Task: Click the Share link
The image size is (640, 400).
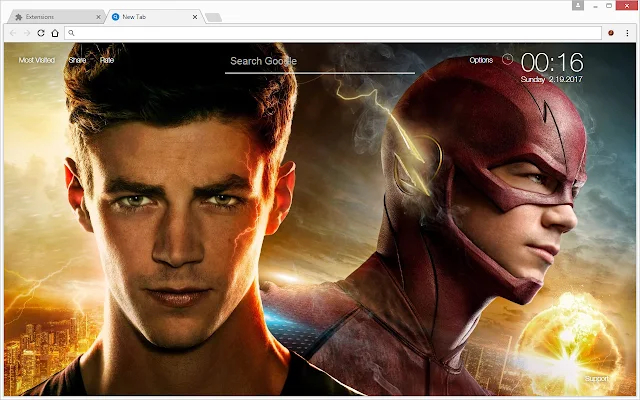Action: tap(77, 60)
